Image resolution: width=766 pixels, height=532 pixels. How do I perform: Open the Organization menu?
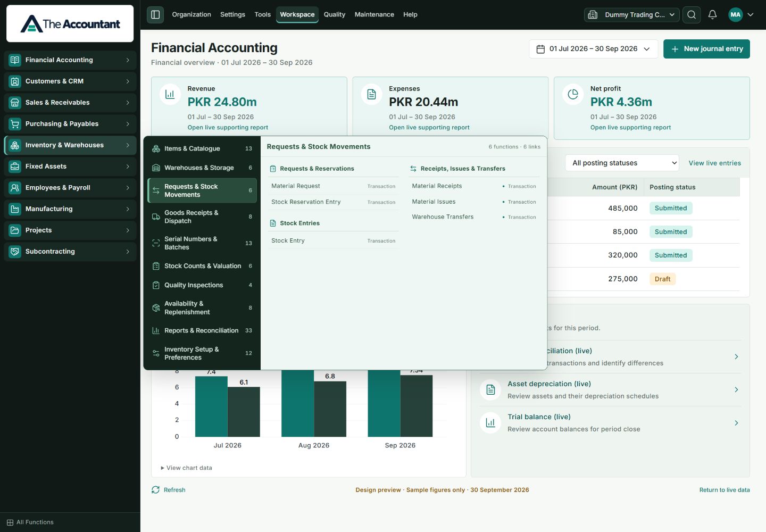tap(191, 15)
